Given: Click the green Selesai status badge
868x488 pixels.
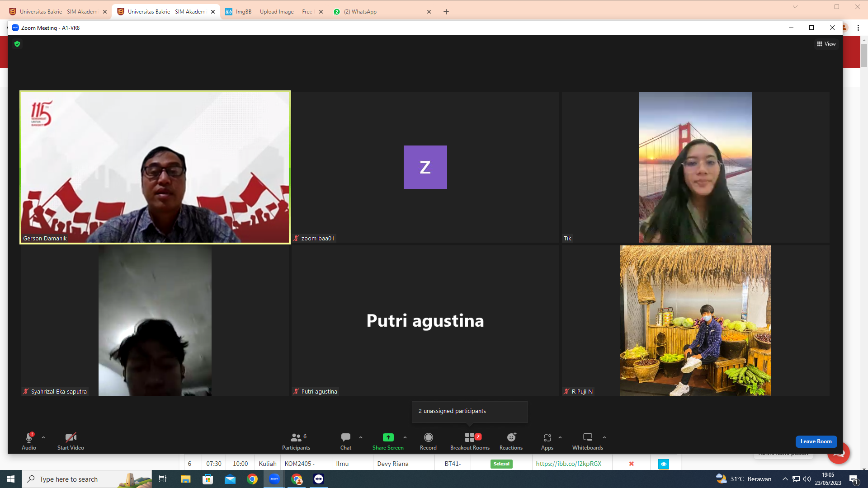Looking at the screenshot, I should pos(501,464).
